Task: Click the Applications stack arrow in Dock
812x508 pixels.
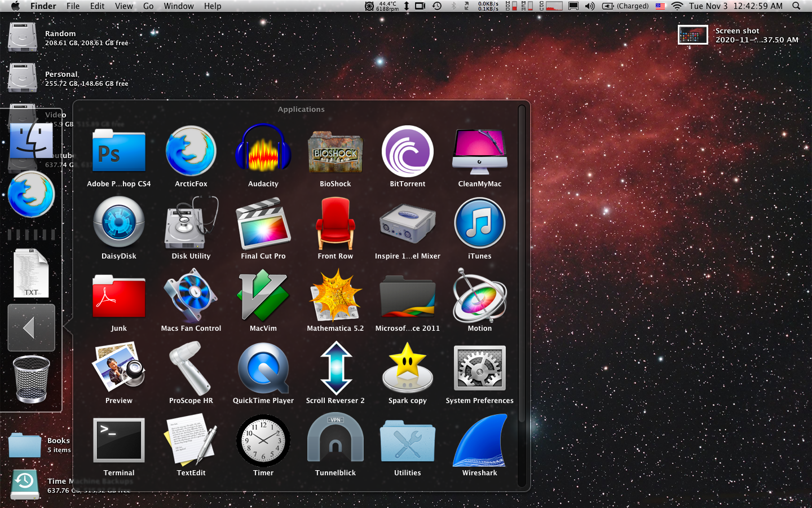Action: [31, 328]
